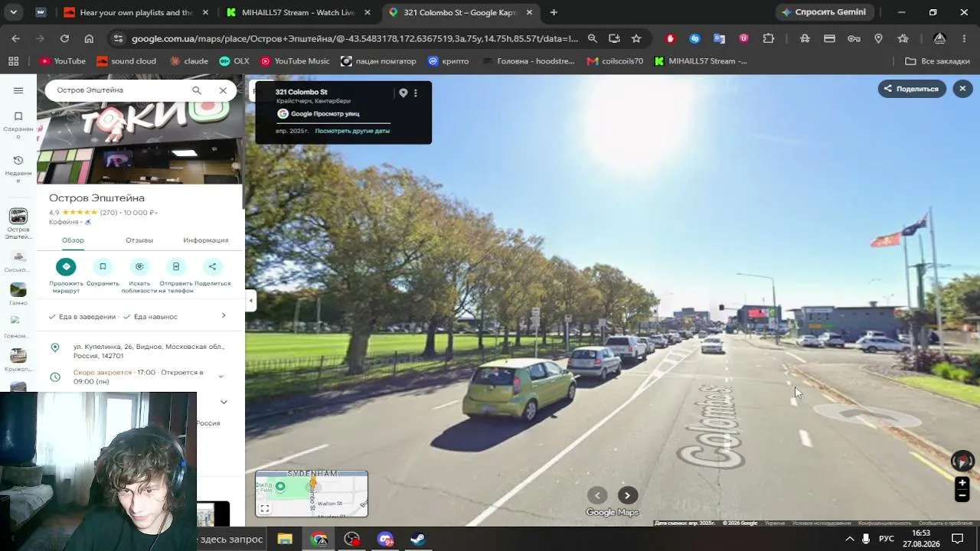This screenshot has width=980, height=551.
Task: Go to previous Street View image arrow
Action: coord(597,495)
